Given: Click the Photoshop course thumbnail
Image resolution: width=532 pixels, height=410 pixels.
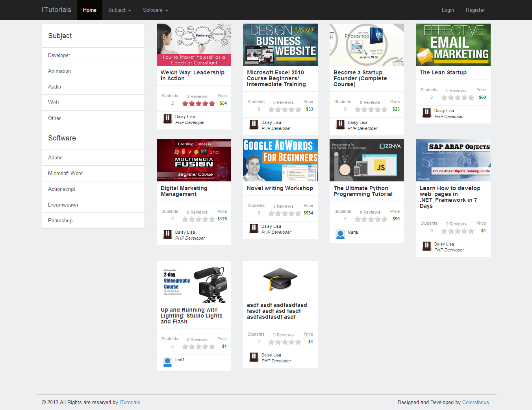Looking at the screenshot, I should coord(367,44).
